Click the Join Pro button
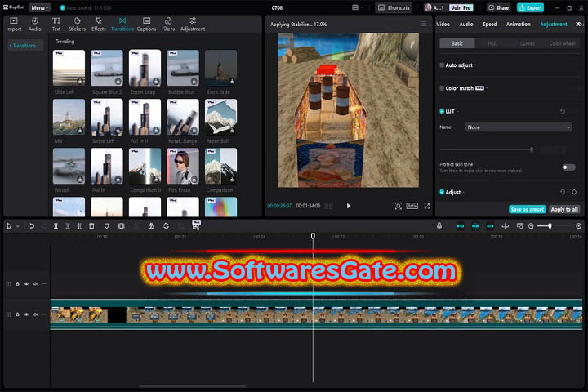The width and height of the screenshot is (588, 392). 461,7
